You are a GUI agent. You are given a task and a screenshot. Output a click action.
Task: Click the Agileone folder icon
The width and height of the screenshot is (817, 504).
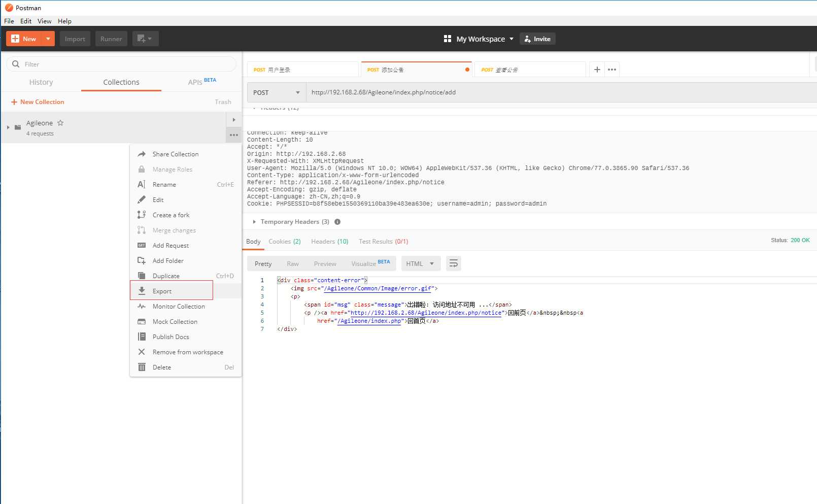[x=18, y=127]
